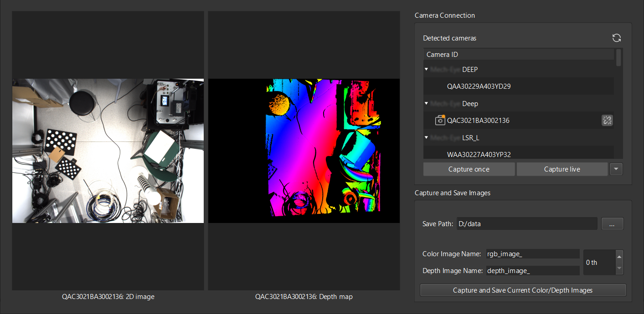Click the Save Path input field

(x=527, y=224)
